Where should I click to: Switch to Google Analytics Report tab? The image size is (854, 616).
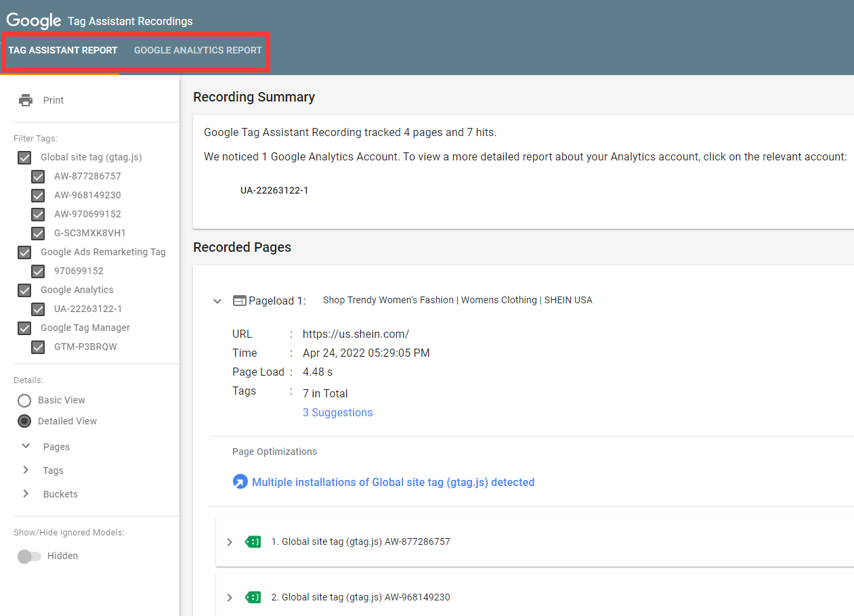[x=198, y=50]
